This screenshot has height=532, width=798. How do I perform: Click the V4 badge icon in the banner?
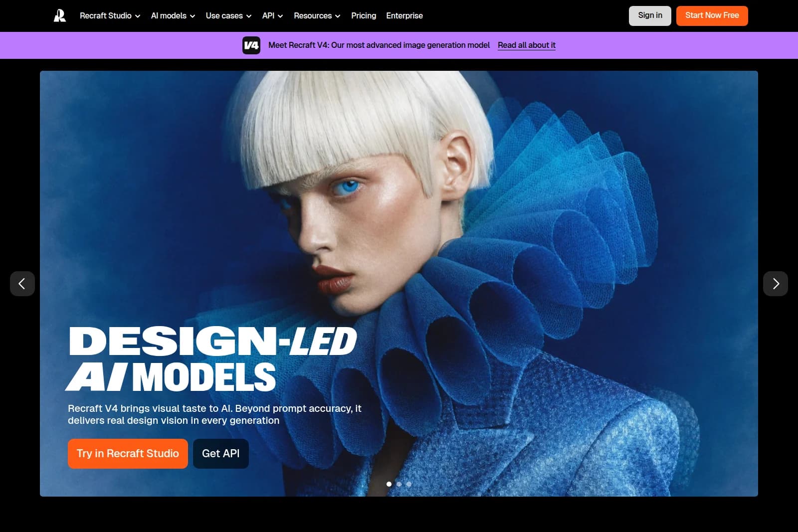point(252,45)
